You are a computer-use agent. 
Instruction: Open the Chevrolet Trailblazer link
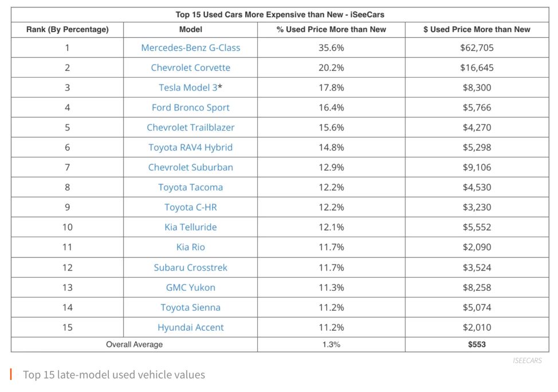[x=190, y=128]
